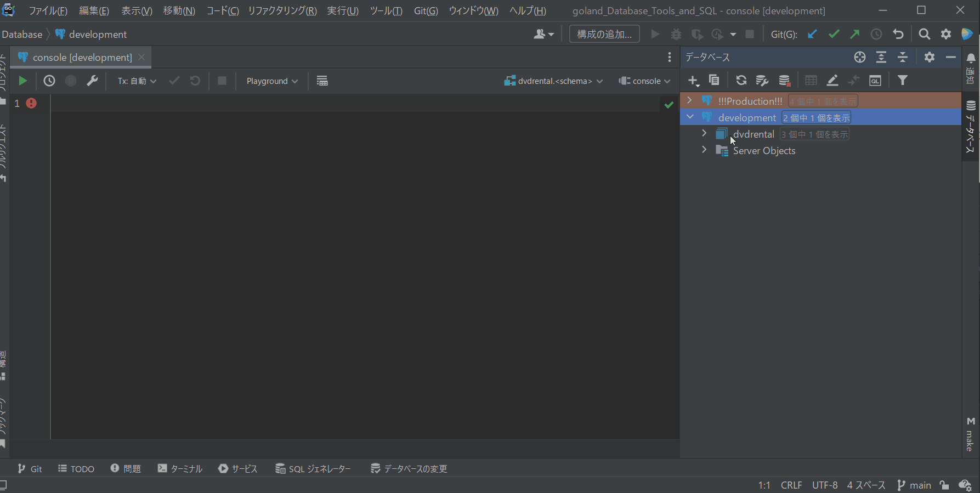Click the 構成の追加... button
980x493 pixels.
[604, 34]
